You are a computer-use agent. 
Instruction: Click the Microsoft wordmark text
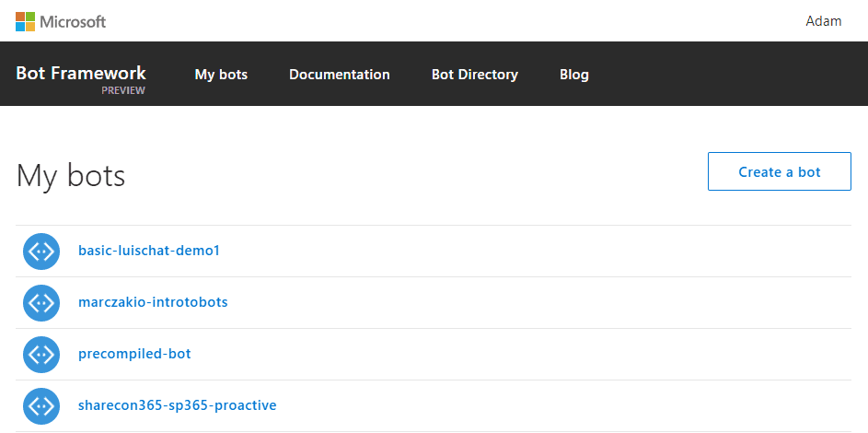(x=73, y=21)
